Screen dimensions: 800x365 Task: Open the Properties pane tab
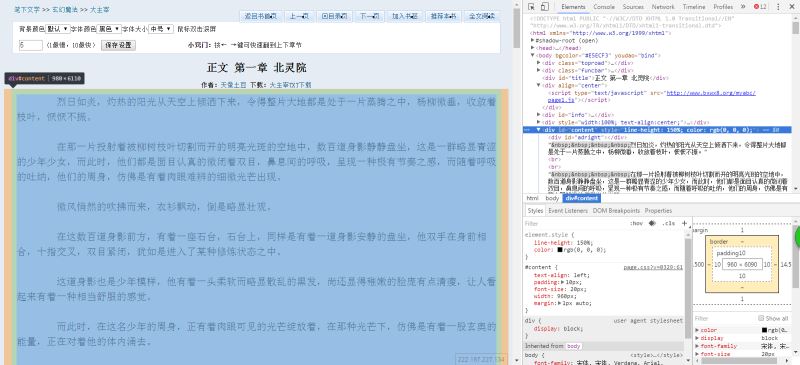pyautogui.click(x=658, y=210)
